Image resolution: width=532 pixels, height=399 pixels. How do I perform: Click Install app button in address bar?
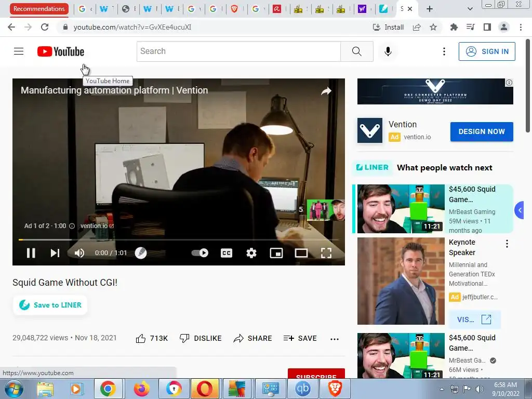tap(388, 27)
